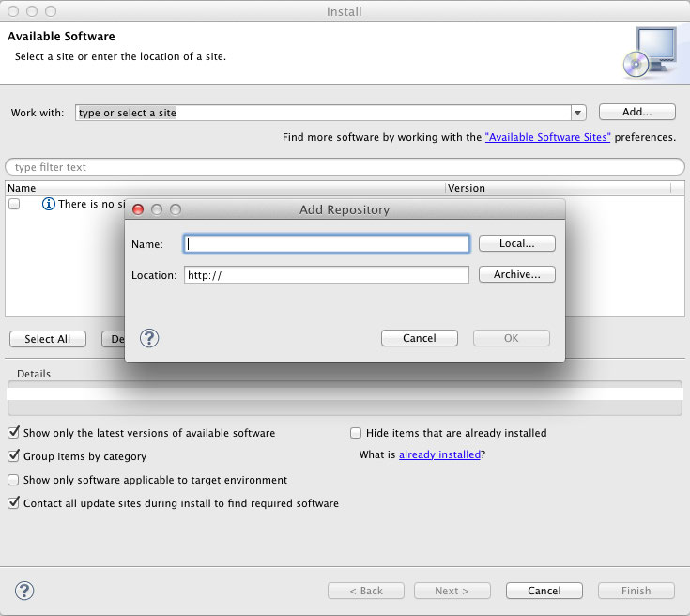The width and height of the screenshot is (690, 616).
Task: Close the Add Repository dialog with red button
Action: click(x=138, y=209)
